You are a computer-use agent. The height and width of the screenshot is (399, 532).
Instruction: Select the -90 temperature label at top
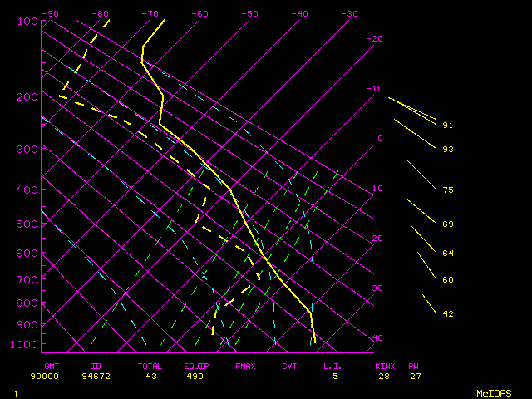pos(51,14)
